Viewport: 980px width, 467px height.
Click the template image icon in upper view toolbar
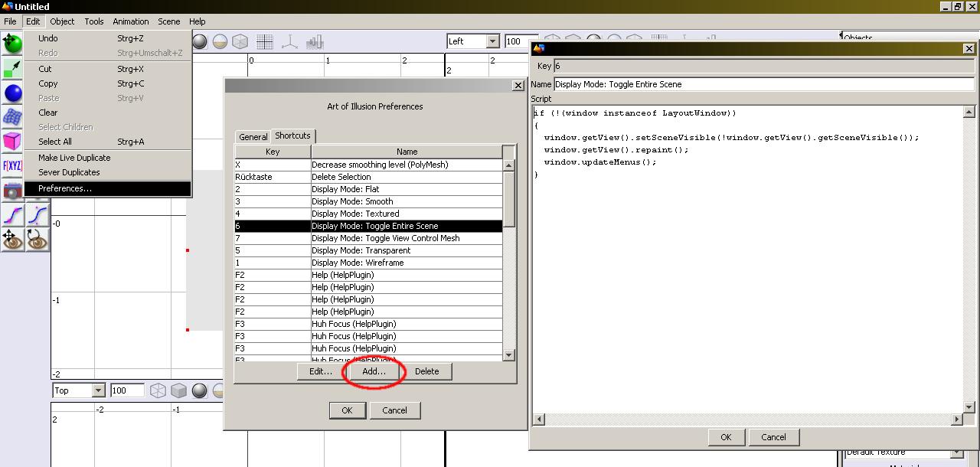pos(315,41)
